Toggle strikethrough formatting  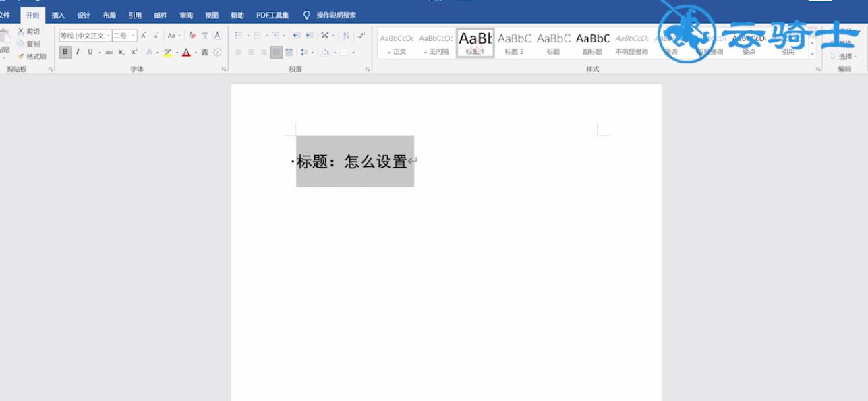click(109, 52)
